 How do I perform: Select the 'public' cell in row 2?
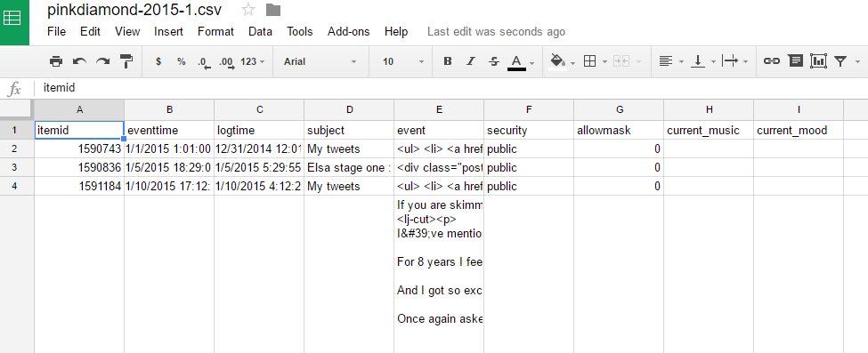pos(529,148)
